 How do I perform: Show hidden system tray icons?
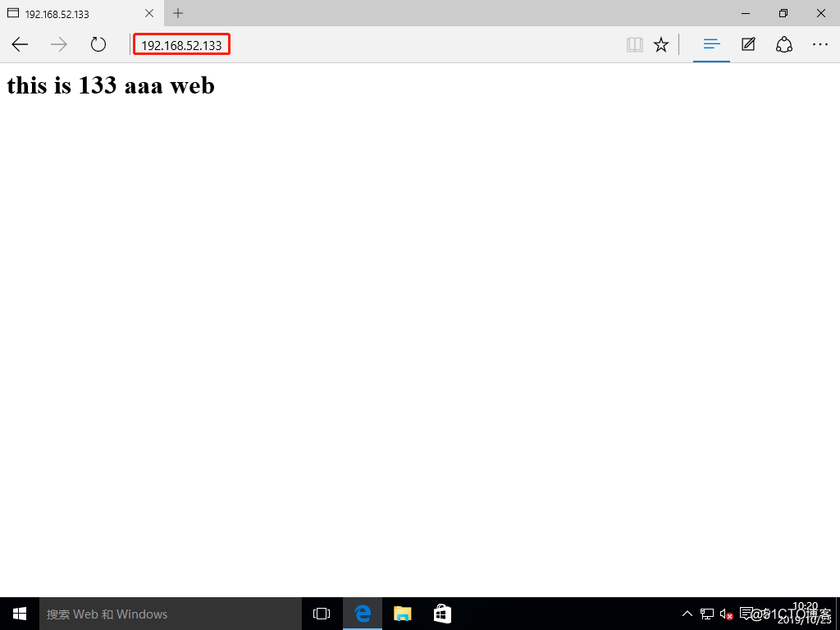[x=687, y=614]
